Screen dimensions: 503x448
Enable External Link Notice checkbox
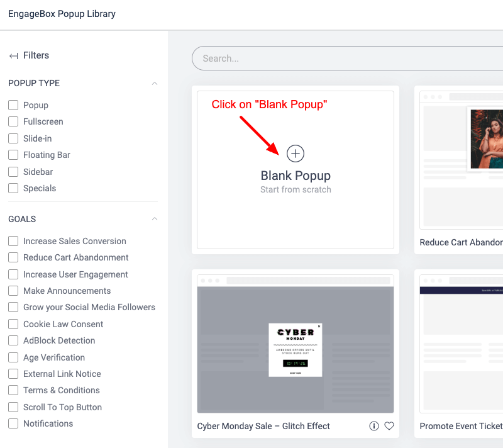[x=13, y=374]
